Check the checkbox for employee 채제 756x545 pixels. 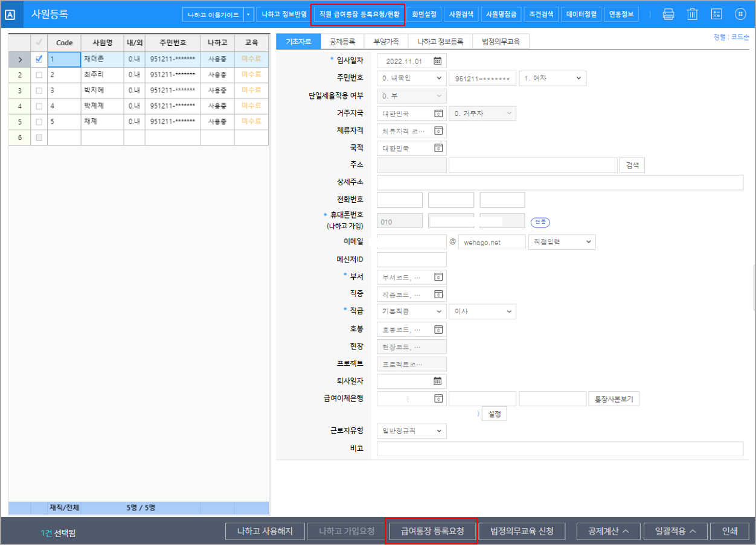pyautogui.click(x=39, y=122)
